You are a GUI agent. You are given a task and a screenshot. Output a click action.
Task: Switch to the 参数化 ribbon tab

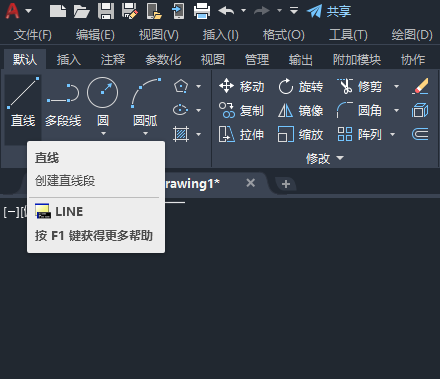(x=163, y=60)
